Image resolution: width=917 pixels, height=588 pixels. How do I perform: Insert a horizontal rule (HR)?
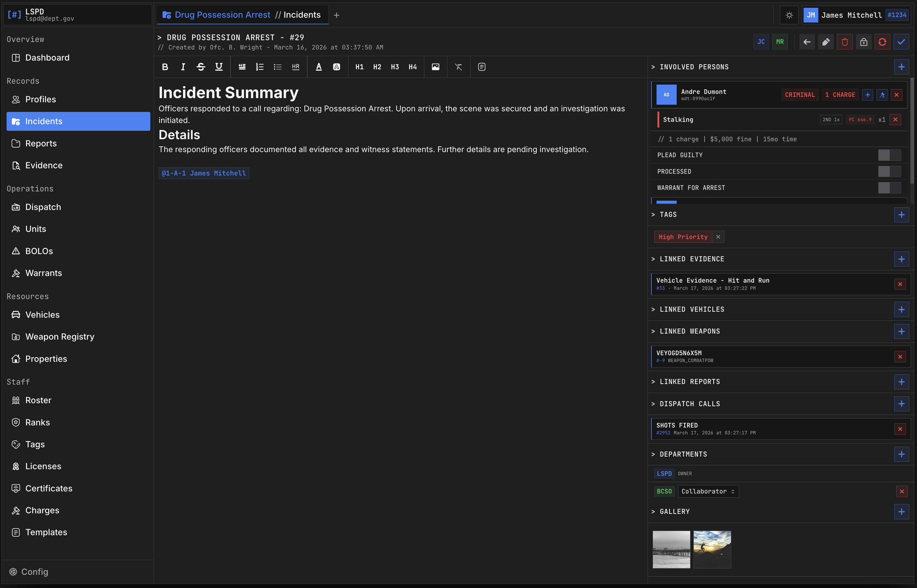point(296,67)
